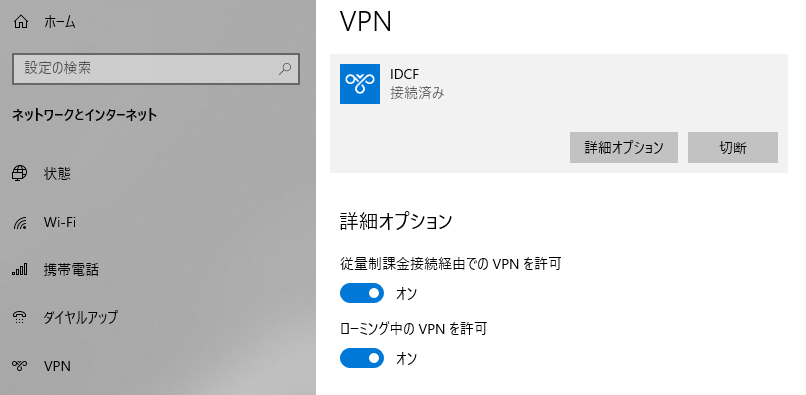Viewport: 806px width, 395px height.
Task: Click the blue IDCF VPN connection icon
Action: click(360, 84)
